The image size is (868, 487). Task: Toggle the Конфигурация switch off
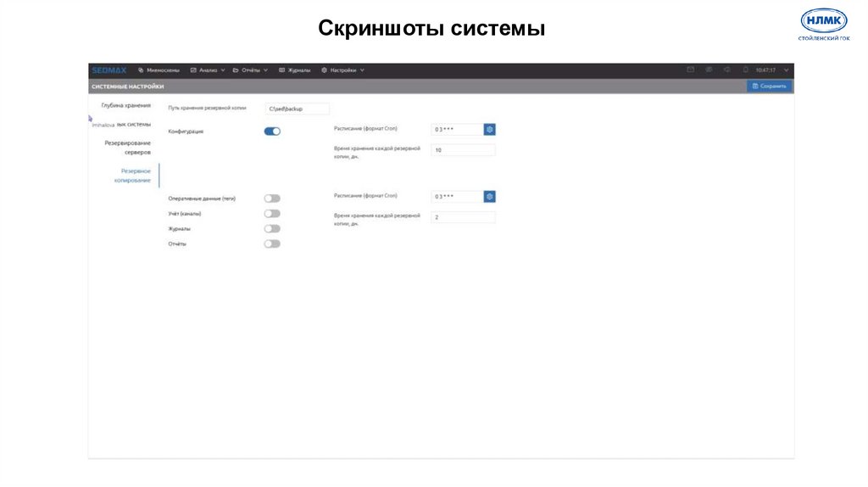pos(272,132)
